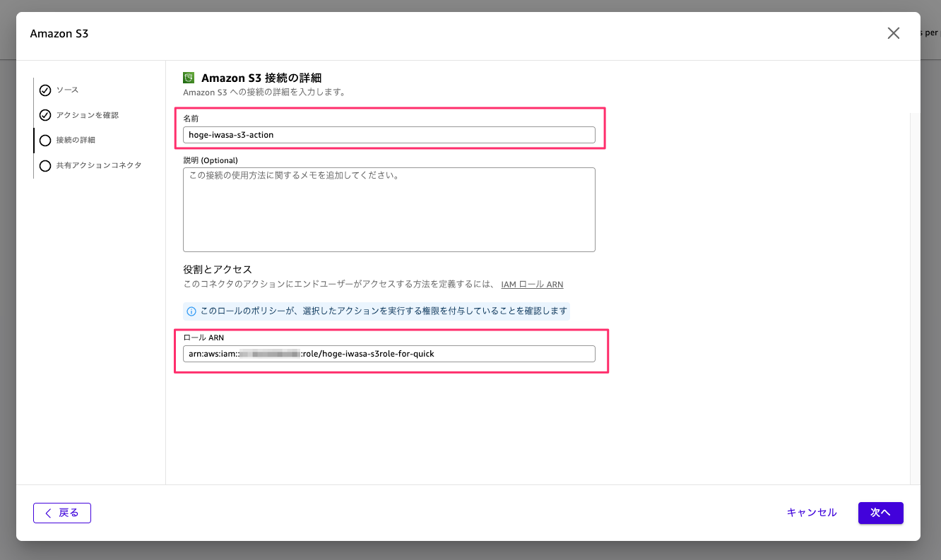The height and width of the screenshot is (560, 941).
Task: Select the 接続の詳細 step
Action: point(76,141)
